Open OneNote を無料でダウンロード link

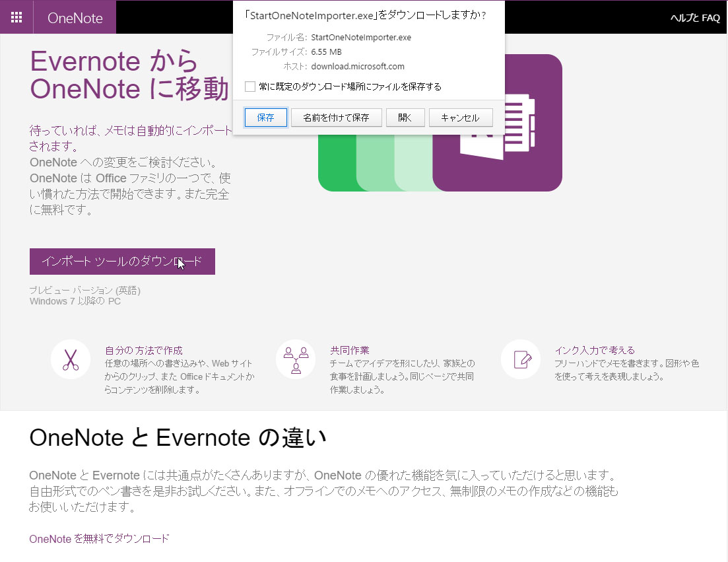click(100, 539)
